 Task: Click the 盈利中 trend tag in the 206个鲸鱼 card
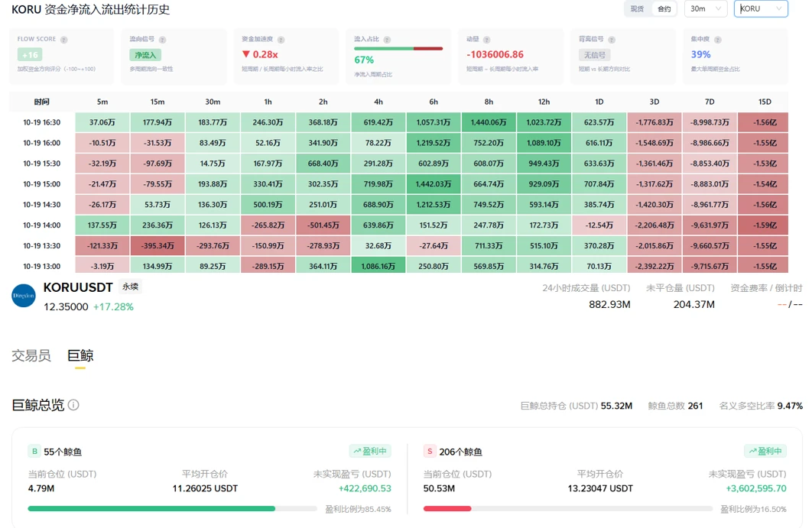click(765, 452)
